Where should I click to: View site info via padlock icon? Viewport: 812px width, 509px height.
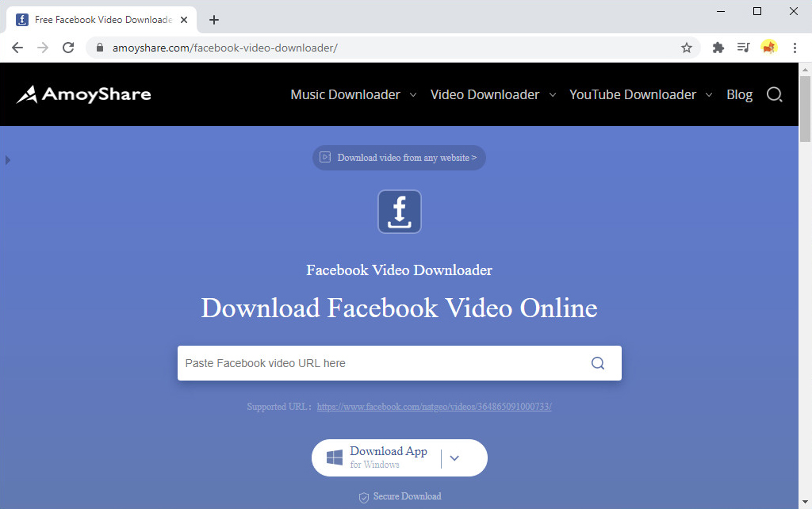tap(100, 48)
